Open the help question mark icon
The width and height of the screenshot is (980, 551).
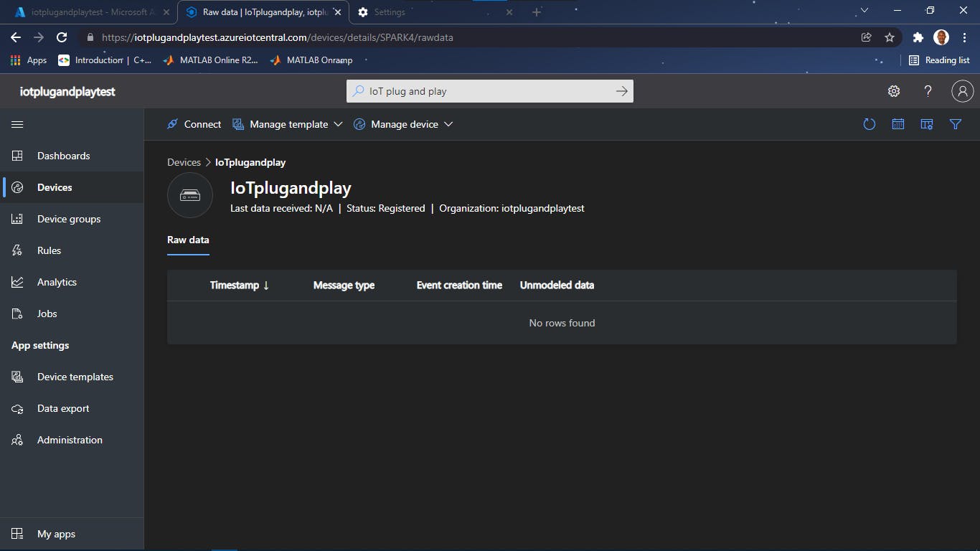coord(928,91)
